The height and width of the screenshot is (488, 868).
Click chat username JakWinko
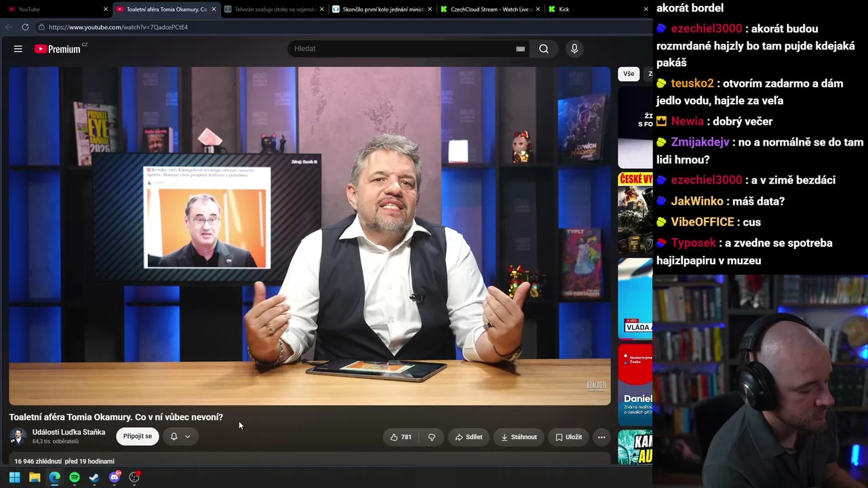[x=697, y=201]
